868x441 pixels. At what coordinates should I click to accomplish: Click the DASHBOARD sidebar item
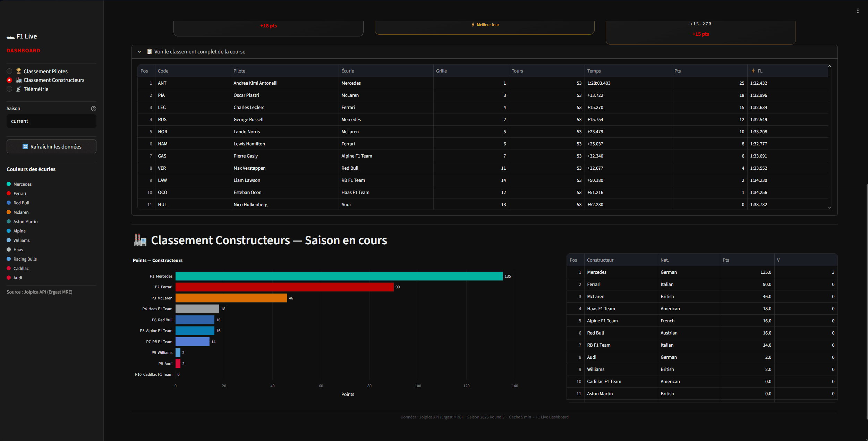pyautogui.click(x=23, y=51)
